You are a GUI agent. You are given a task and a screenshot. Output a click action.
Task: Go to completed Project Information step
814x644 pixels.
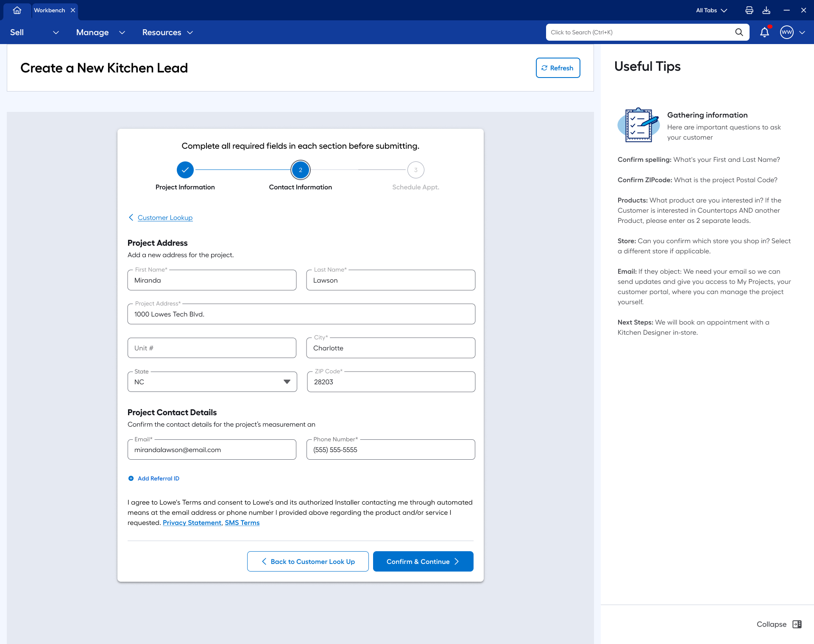coord(185,170)
